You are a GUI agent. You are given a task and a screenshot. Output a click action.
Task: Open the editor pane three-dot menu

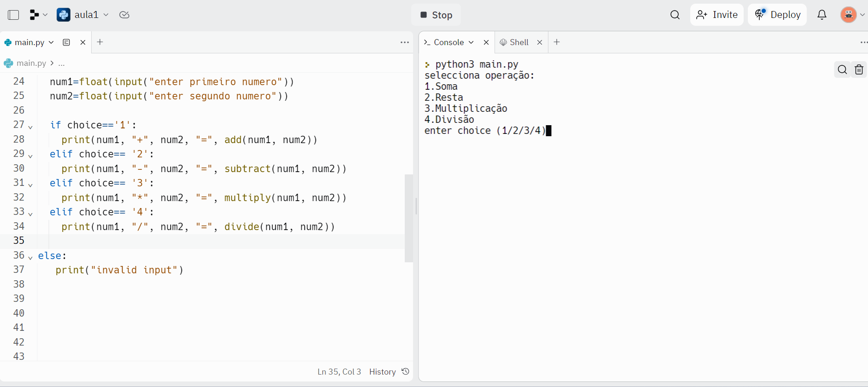[404, 42]
